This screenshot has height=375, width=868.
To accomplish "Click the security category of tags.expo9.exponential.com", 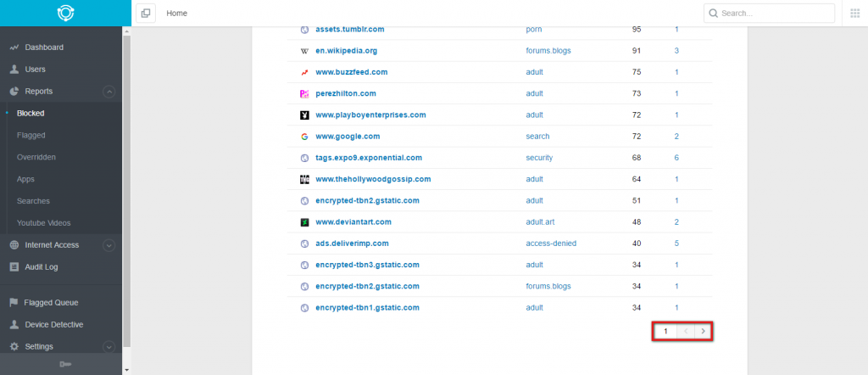I will coord(539,158).
